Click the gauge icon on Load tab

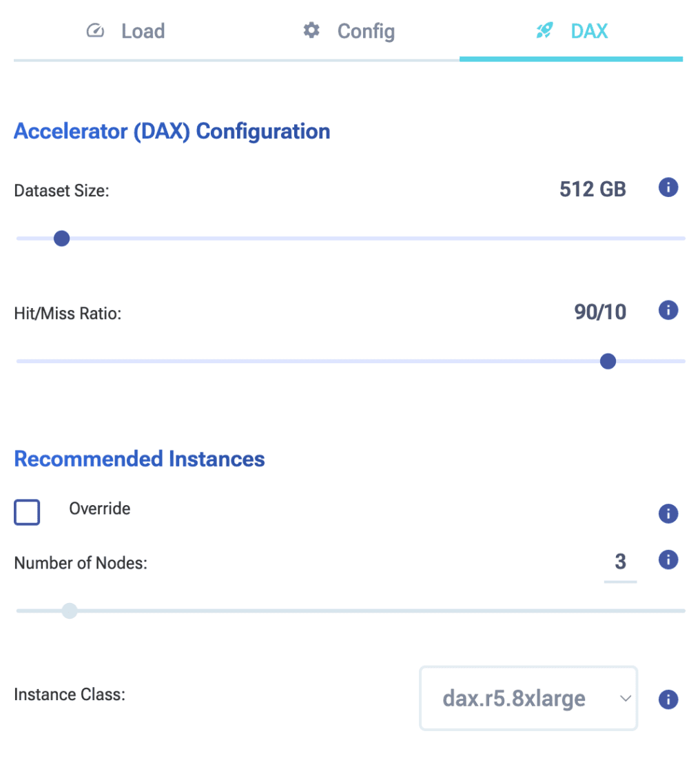coord(95,31)
